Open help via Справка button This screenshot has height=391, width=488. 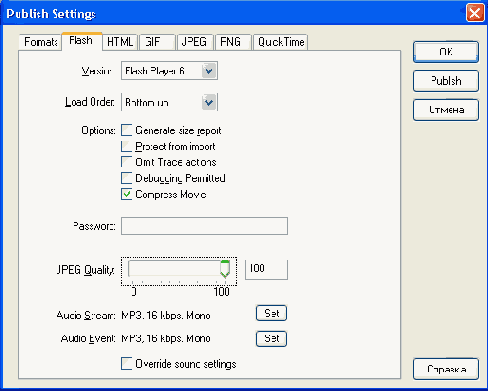(446, 369)
